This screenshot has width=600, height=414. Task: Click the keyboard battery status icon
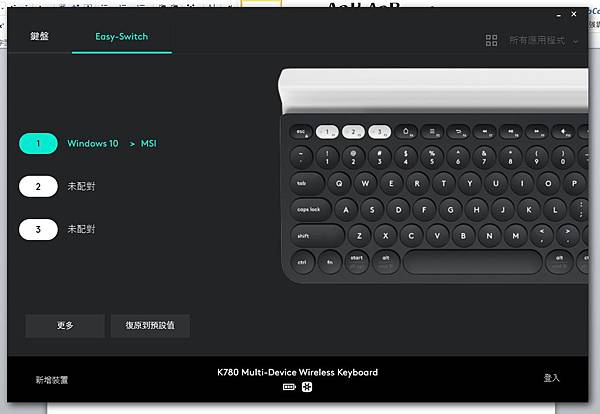289,387
